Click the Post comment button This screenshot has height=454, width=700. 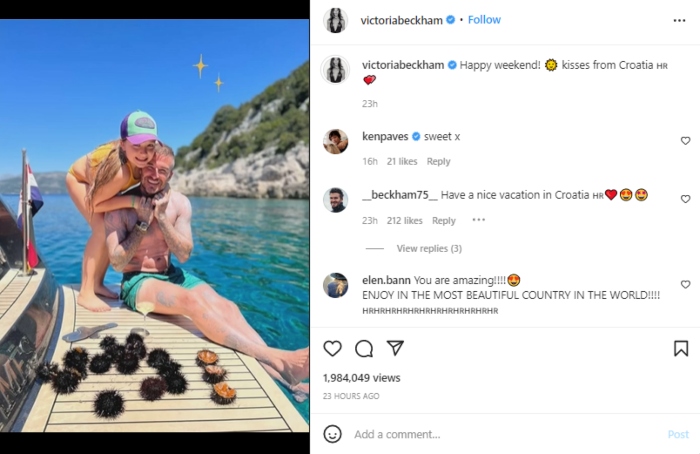(x=678, y=434)
